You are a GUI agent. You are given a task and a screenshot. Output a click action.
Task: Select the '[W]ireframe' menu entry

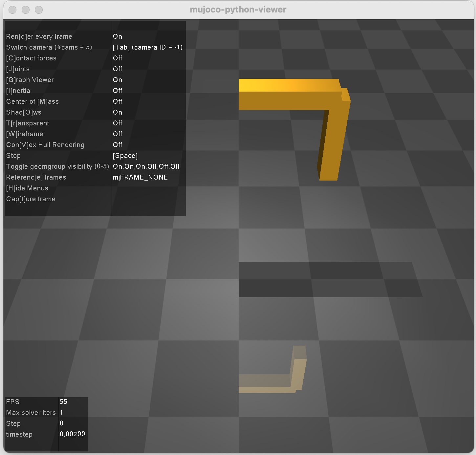25,134
